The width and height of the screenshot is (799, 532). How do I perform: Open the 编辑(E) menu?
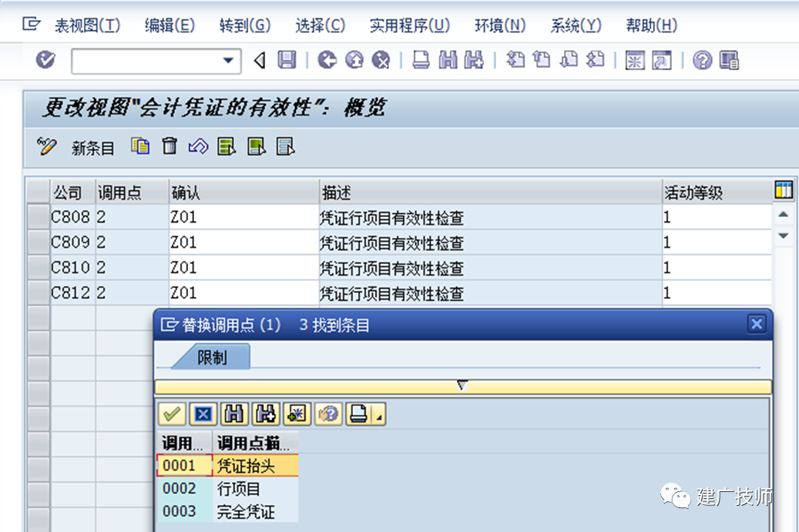click(x=170, y=25)
